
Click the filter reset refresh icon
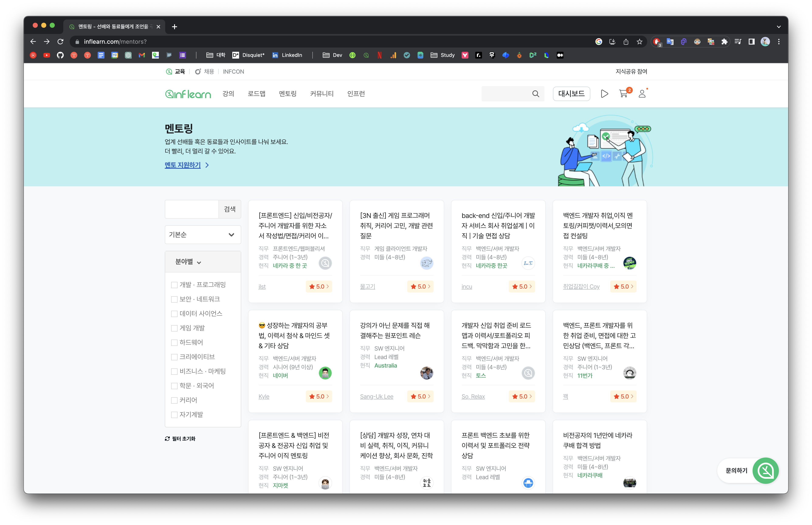(167, 439)
